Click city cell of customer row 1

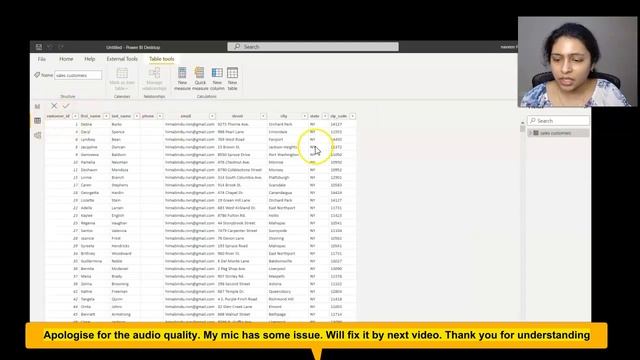tap(287, 124)
